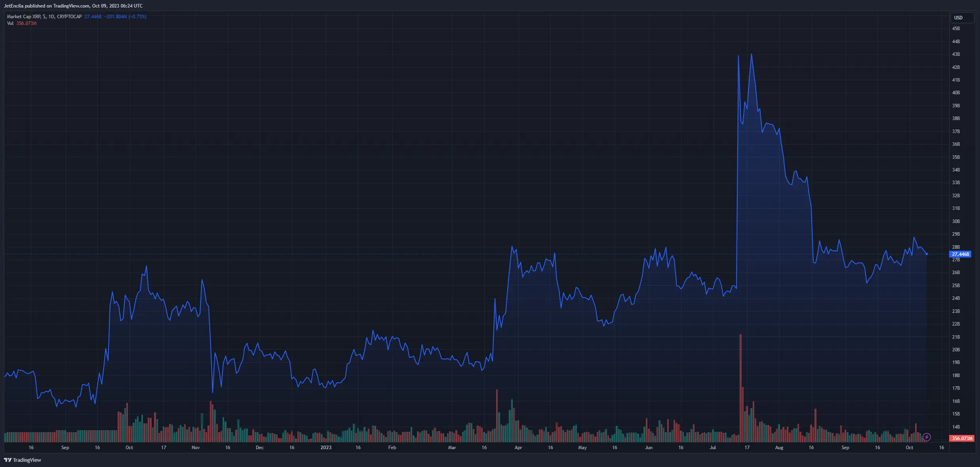Screen dimensions: 980x467
Task: Click the TradingView wordmark text
Action: (27, 460)
